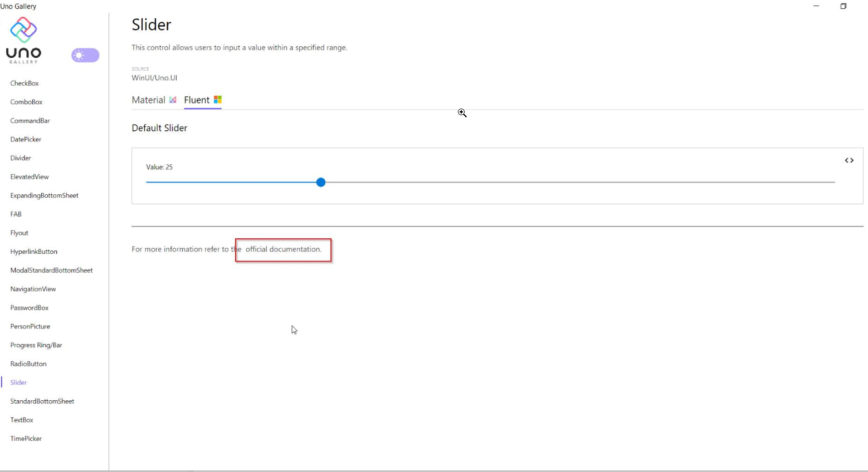The width and height of the screenshot is (868, 472).
Task: Select the Progress Ring/Bar control in sidebar
Action: 36,345
